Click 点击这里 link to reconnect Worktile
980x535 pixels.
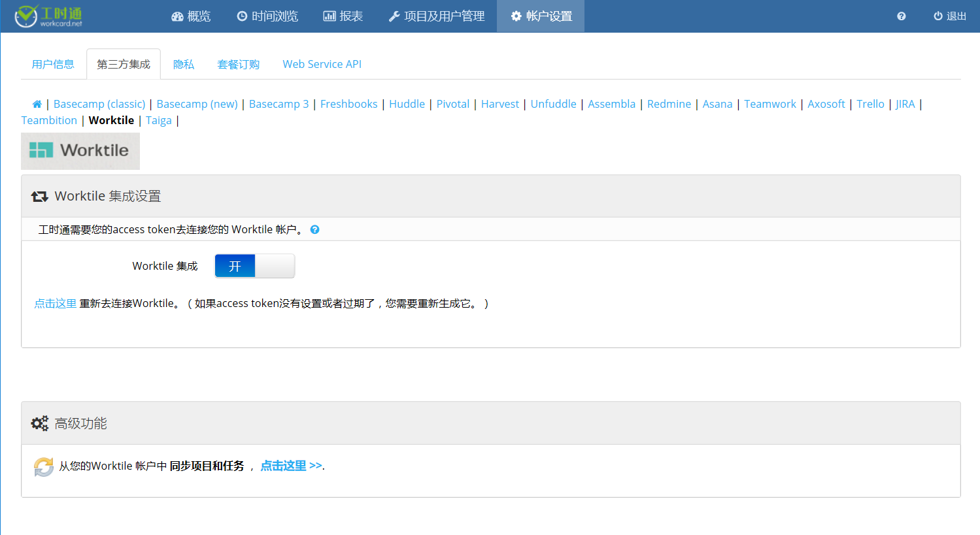pyautogui.click(x=55, y=303)
